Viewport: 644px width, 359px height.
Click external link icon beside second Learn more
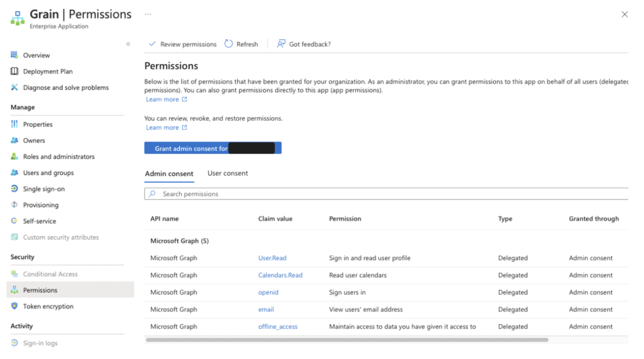coord(185,127)
